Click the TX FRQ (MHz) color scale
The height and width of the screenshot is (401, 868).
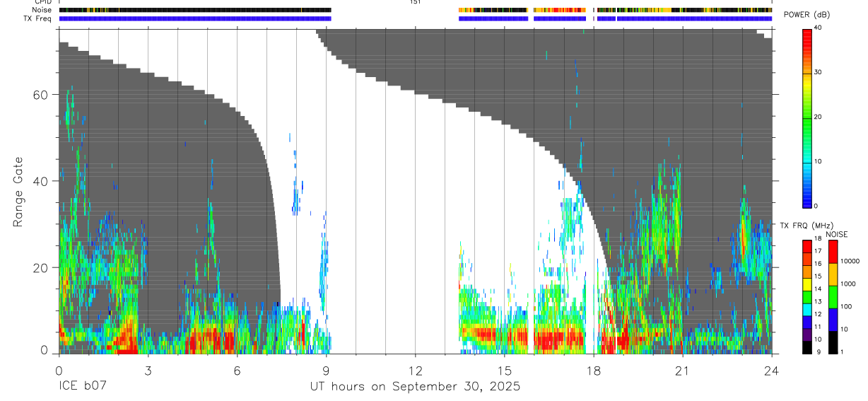(x=807, y=296)
